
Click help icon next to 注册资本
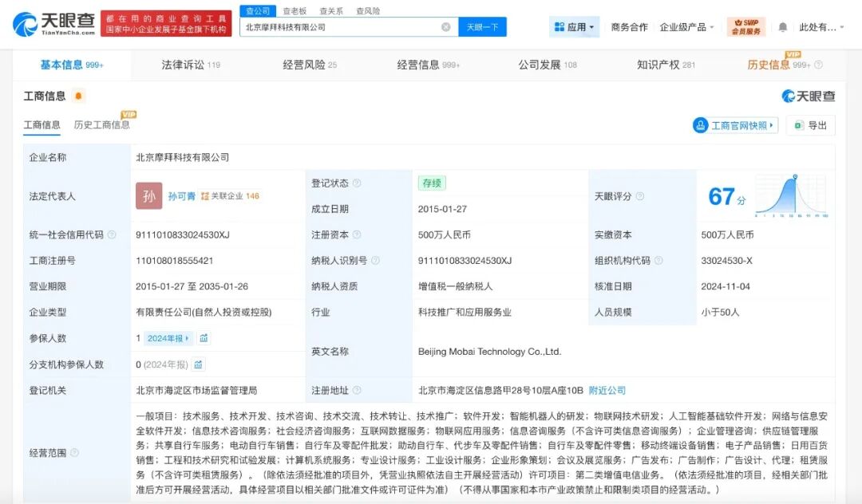[357, 234]
